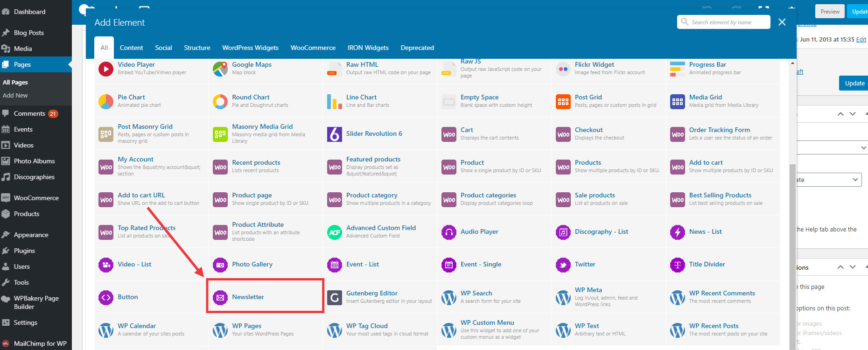
Task: Click the Discography - List icon
Action: (x=563, y=232)
